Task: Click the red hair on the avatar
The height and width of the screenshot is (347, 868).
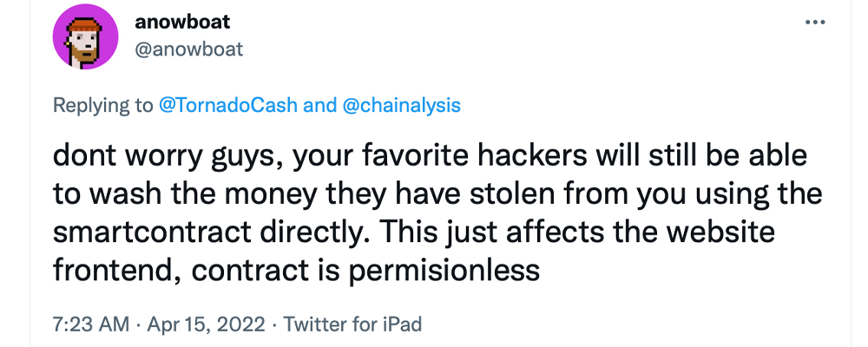Action: click(x=83, y=25)
